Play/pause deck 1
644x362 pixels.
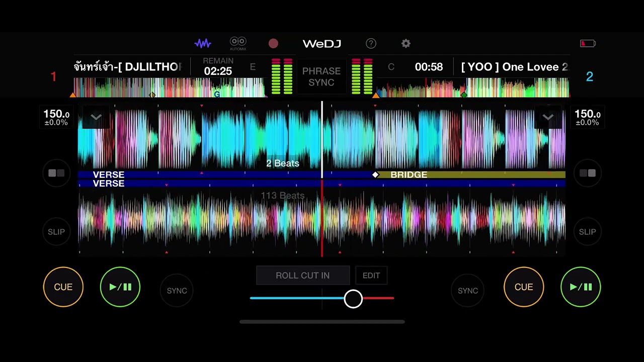[120, 287]
